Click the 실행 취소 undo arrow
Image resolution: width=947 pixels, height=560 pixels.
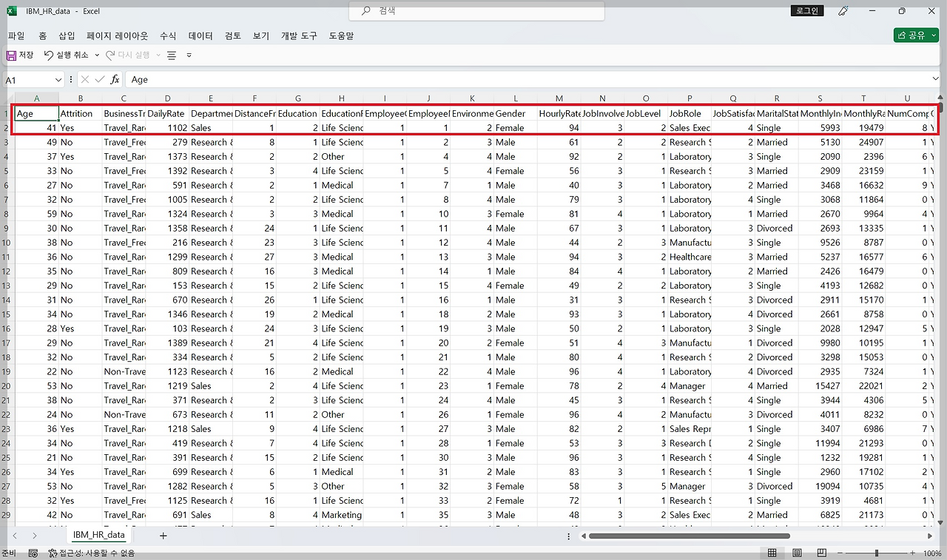49,55
